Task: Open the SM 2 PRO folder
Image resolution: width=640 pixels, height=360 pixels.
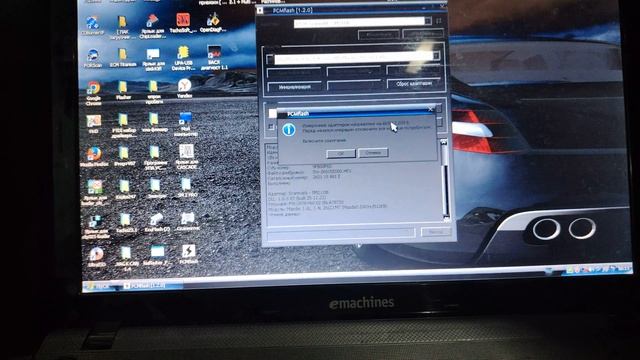Action: click(x=186, y=188)
